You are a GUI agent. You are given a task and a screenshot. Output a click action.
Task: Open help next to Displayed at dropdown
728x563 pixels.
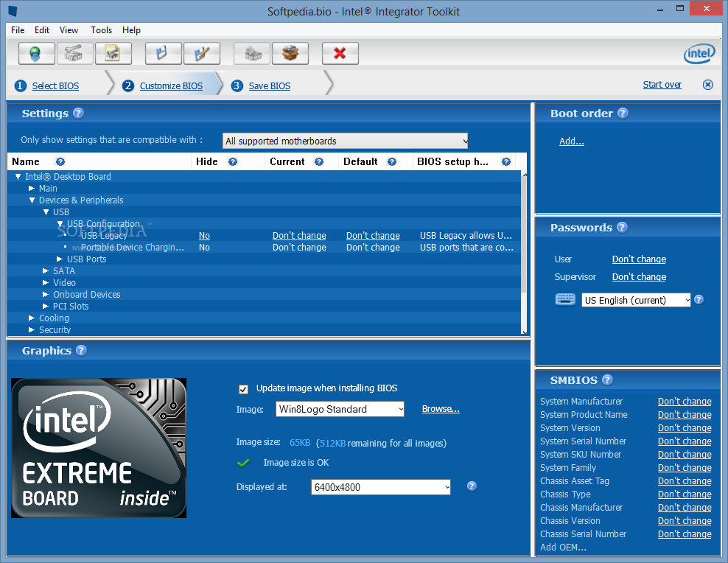tap(472, 486)
